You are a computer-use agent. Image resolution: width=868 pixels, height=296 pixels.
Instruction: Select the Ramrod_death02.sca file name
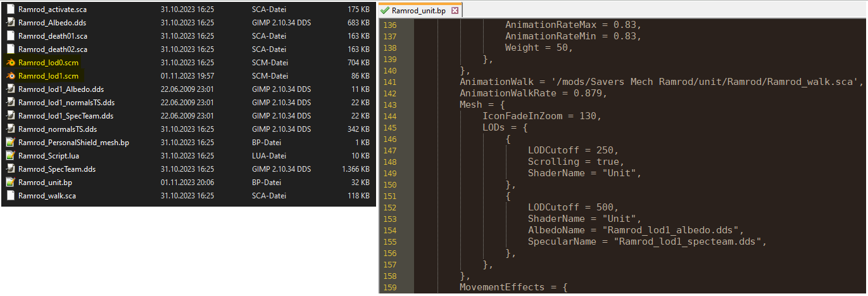53,49
